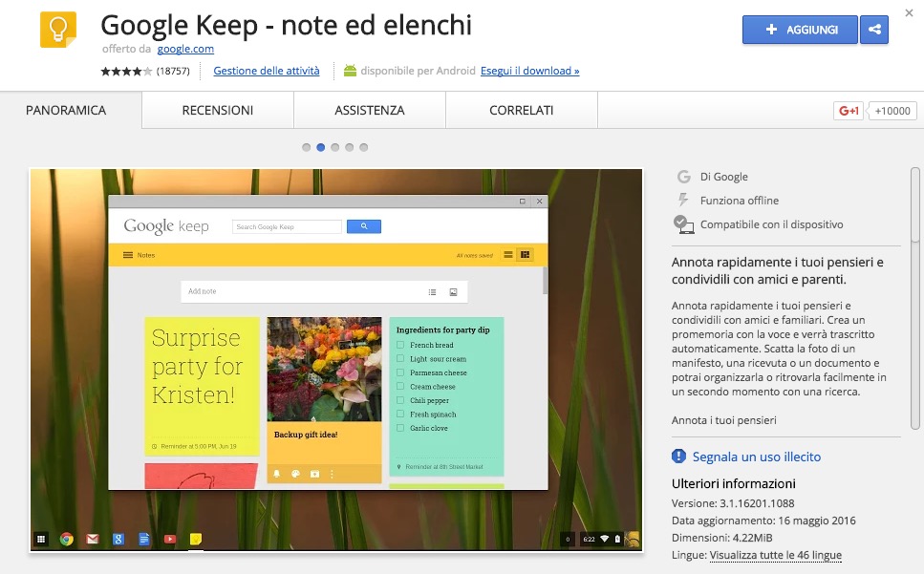Open the google.com developer link
The image size is (924, 574).
point(185,49)
